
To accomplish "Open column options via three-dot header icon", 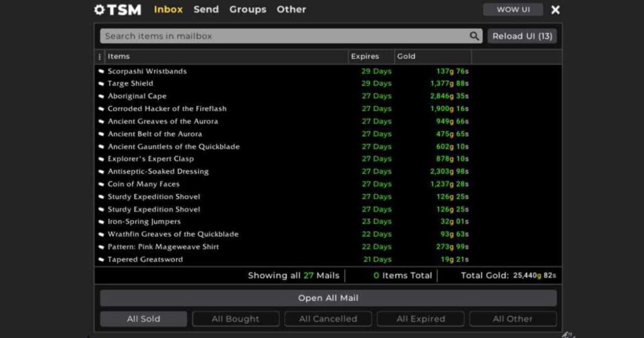I will 100,57.
